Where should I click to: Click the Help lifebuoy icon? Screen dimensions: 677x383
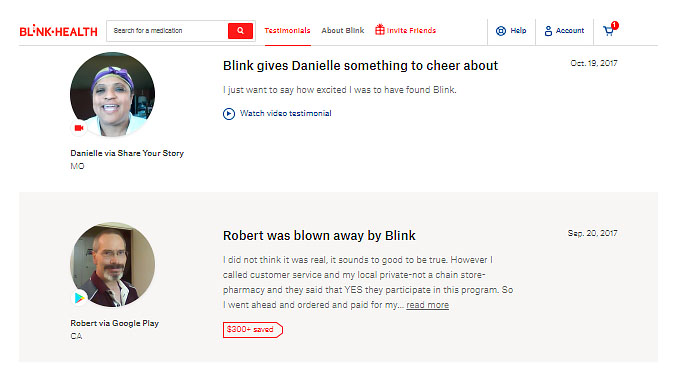click(x=501, y=31)
